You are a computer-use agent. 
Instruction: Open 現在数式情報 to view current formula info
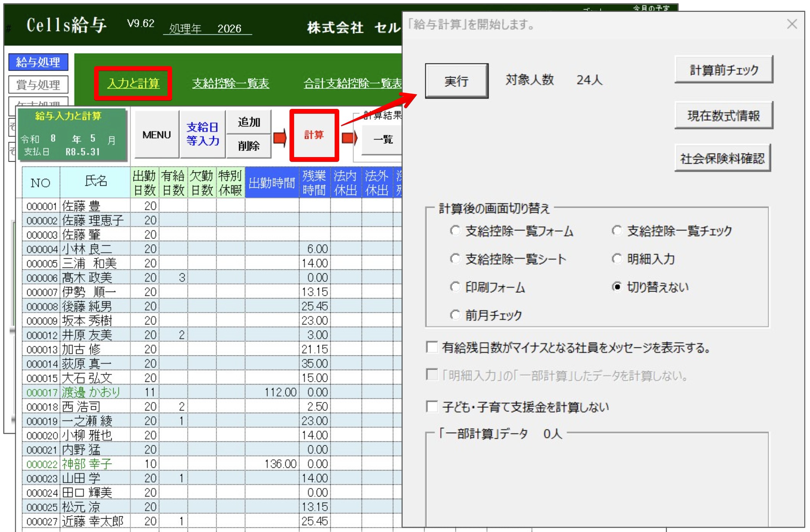point(724,116)
